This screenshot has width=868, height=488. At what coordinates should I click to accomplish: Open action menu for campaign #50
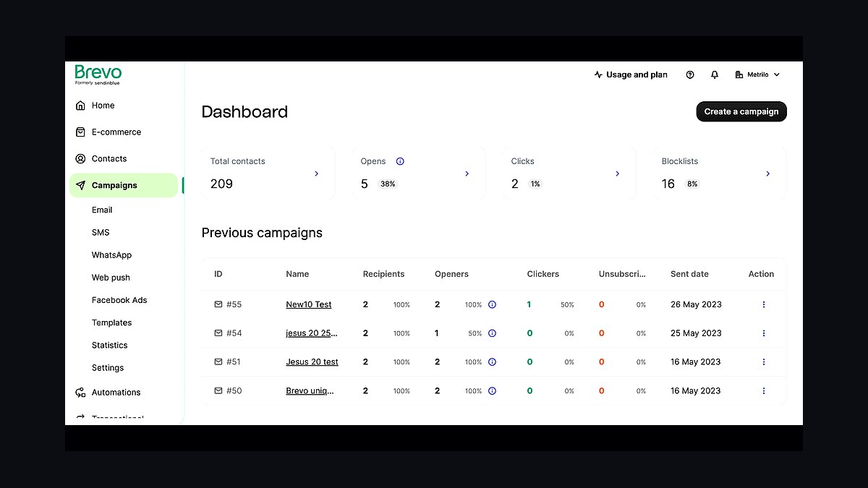tap(764, 390)
